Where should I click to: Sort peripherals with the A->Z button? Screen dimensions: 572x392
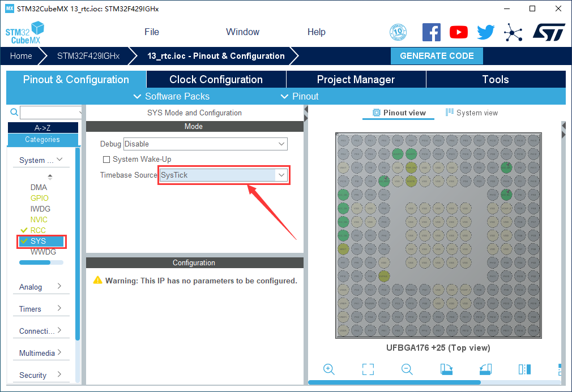pyautogui.click(x=42, y=128)
